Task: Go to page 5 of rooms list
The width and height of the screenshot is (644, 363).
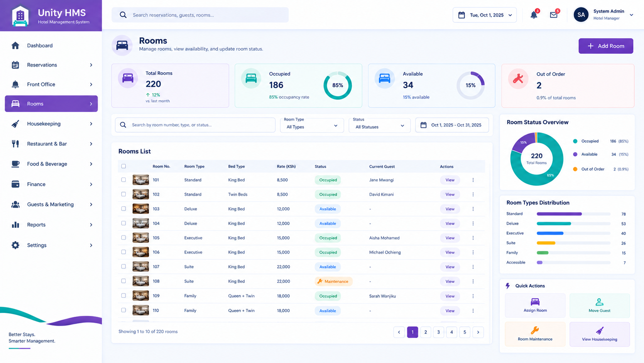Action: (x=465, y=332)
